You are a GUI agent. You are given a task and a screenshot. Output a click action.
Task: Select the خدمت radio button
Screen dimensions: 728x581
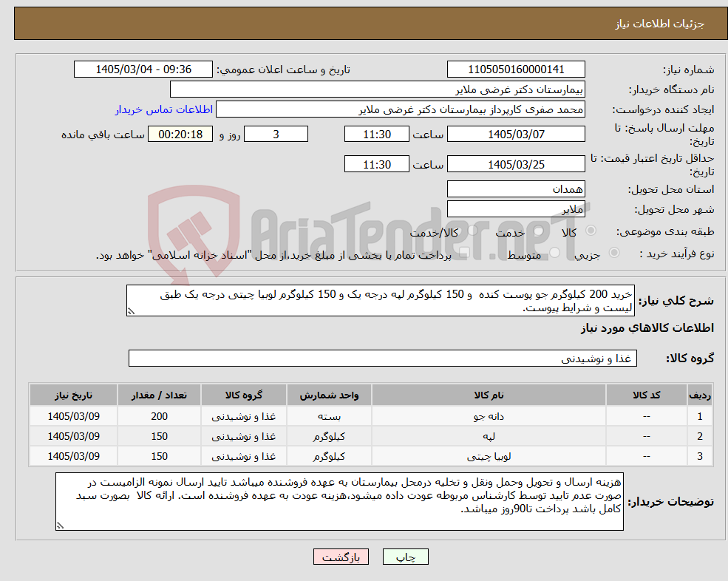coord(539,231)
